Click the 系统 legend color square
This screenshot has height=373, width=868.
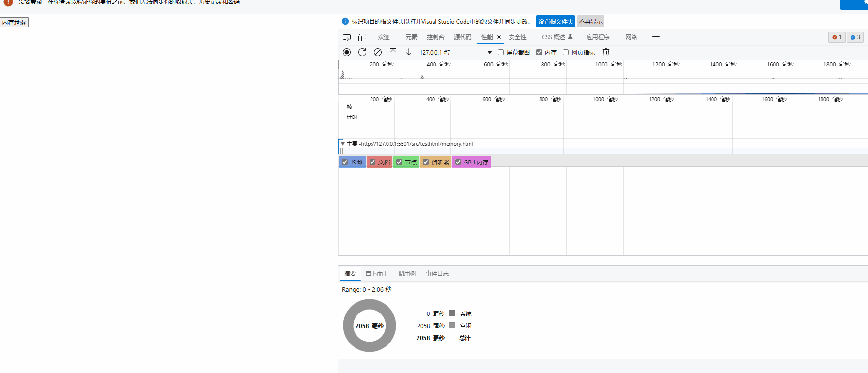(452, 313)
